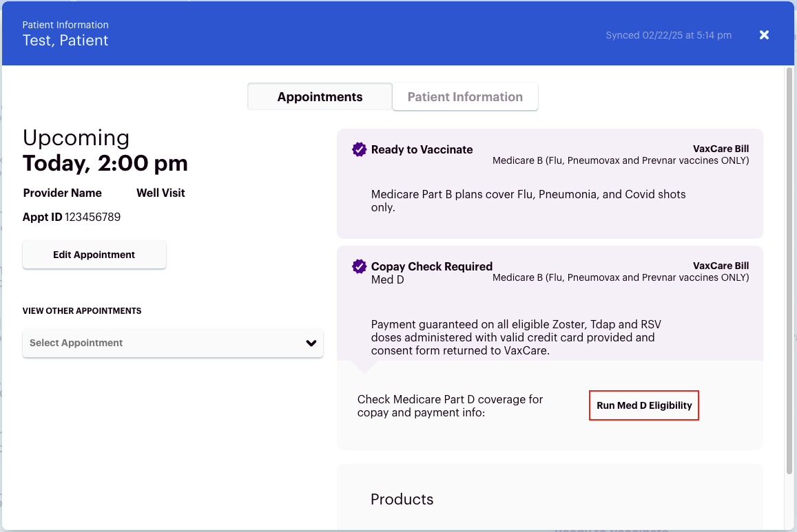
Task: Open the Patient Information tab
Action: [465, 97]
